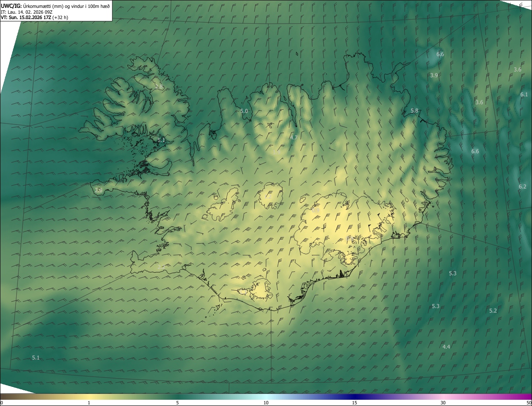Image resolution: width=532 pixels, height=406 pixels.
Task: Click the '5.2' value label on the map
Action: click(493, 311)
